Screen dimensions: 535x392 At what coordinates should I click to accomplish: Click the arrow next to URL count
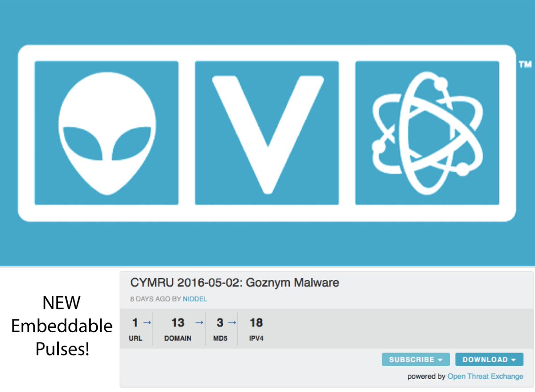147,322
